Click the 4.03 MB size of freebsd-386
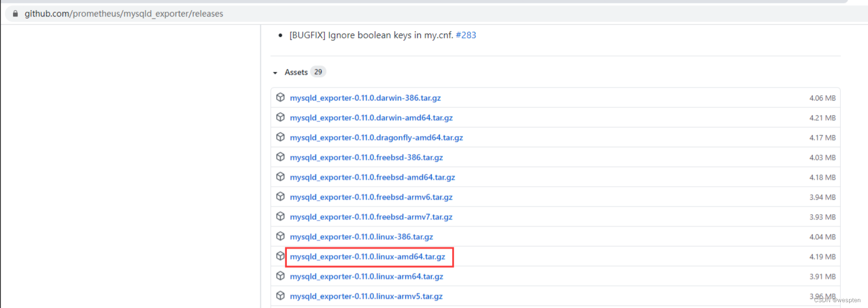 [822, 158]
